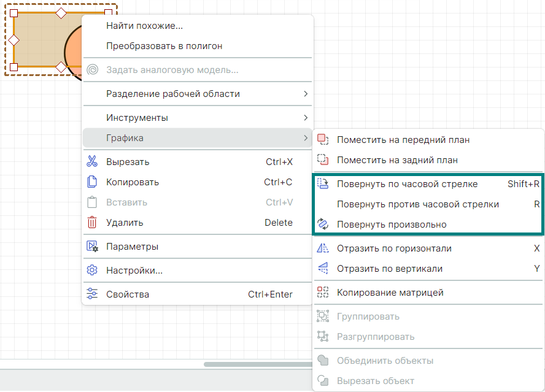
Task: Click Поместить на задний план
Action: [397, 160]
